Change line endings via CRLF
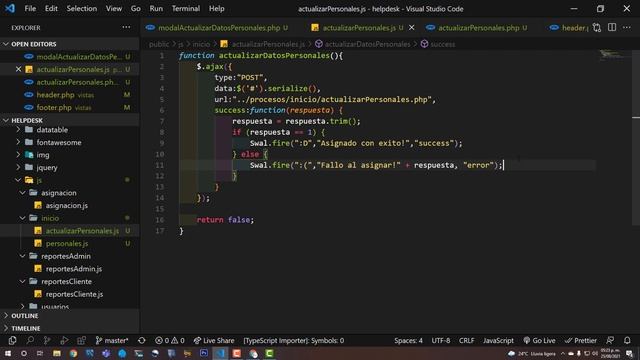The image size is (640, 360). click(x=467, y=340)
